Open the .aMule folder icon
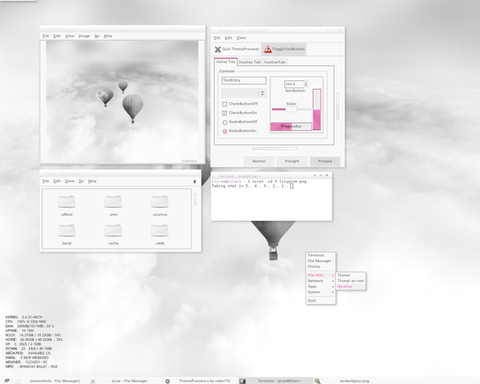Screen dimensions: 480x384 click(x=67, y=202)
